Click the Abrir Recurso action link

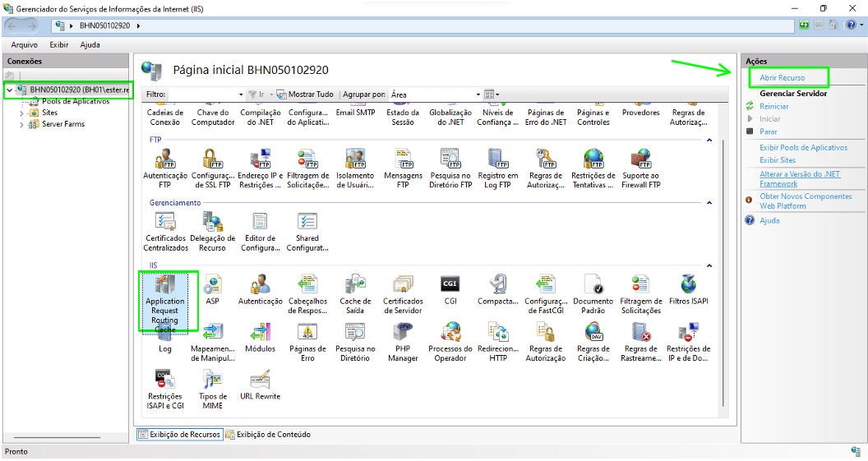coord(783,78)
